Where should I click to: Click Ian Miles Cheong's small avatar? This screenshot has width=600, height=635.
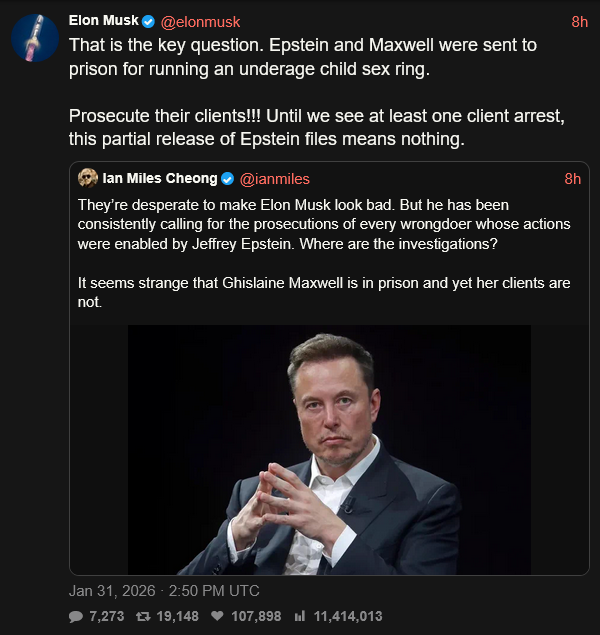[88, 179]
